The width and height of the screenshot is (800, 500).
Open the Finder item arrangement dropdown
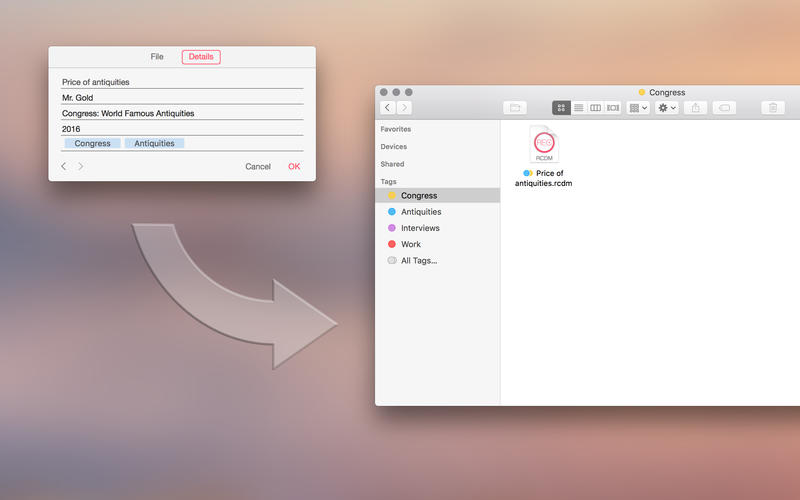(638, 108)
